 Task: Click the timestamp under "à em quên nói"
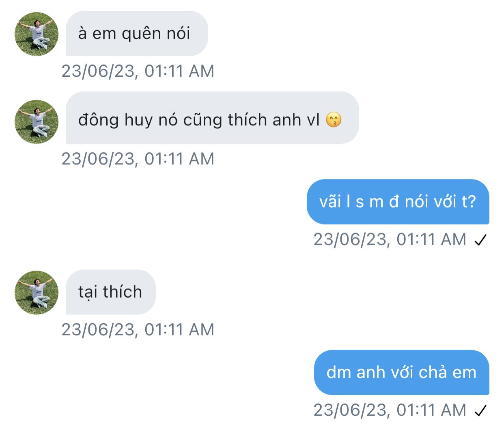coord(138,71)
